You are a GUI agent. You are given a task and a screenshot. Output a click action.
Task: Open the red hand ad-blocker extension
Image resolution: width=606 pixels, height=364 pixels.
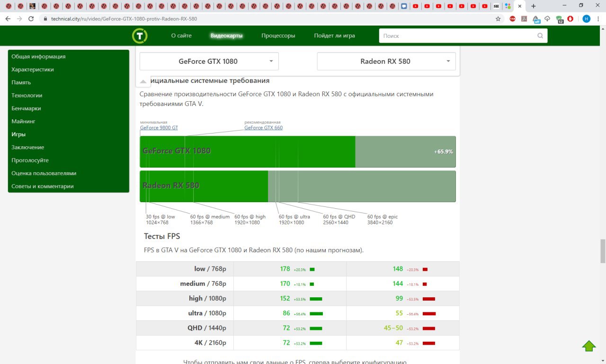click(x=570, y=18)
